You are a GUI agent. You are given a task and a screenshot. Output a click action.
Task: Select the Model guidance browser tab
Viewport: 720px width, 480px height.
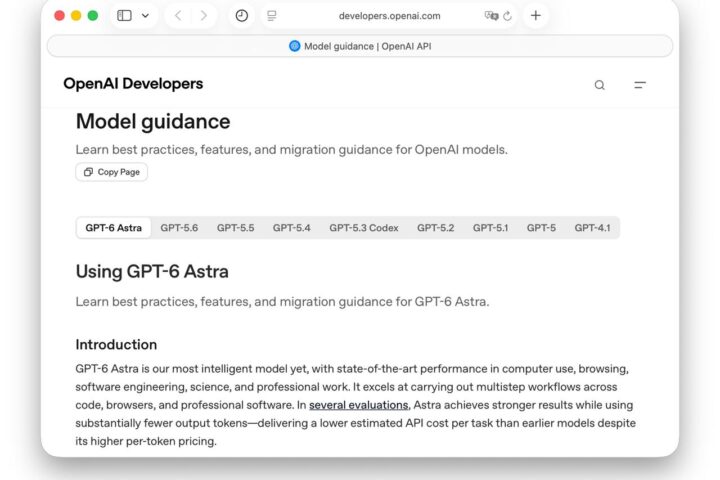pyautogui.click(x=360, y=46)
